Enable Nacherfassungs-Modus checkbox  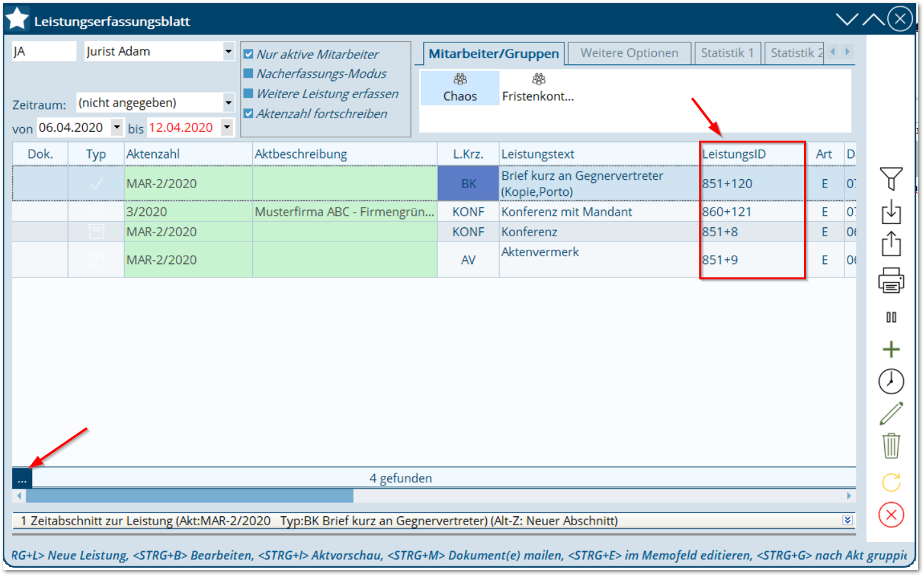click(x=248, y=74)
